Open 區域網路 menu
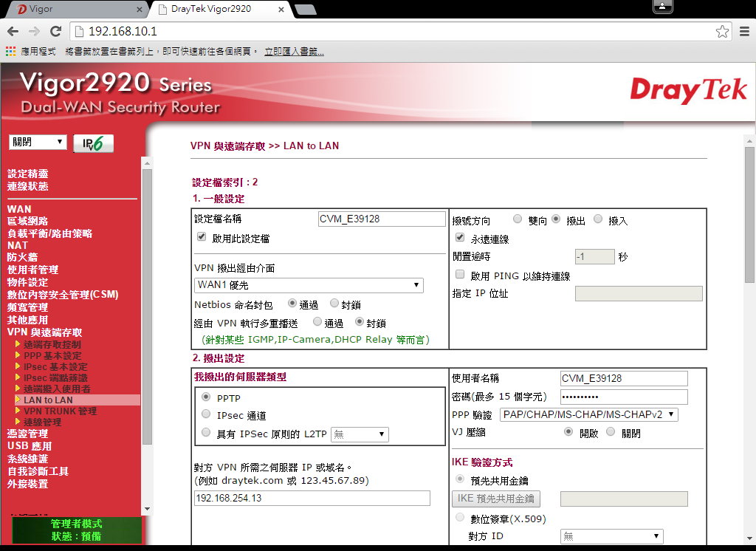The height and width of the screenshot is (551, 756). pyautogui.click(x=28, y=221)
